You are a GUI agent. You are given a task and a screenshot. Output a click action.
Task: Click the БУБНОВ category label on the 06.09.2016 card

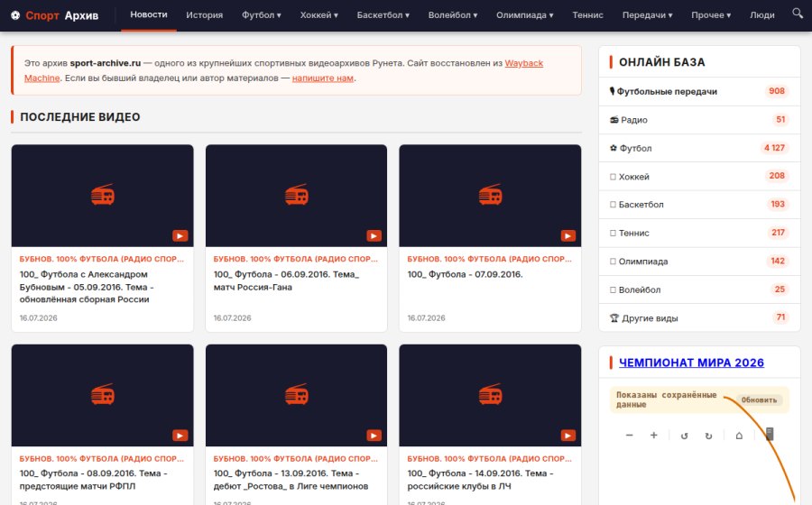pyautogui.click(x=296, y=259)
